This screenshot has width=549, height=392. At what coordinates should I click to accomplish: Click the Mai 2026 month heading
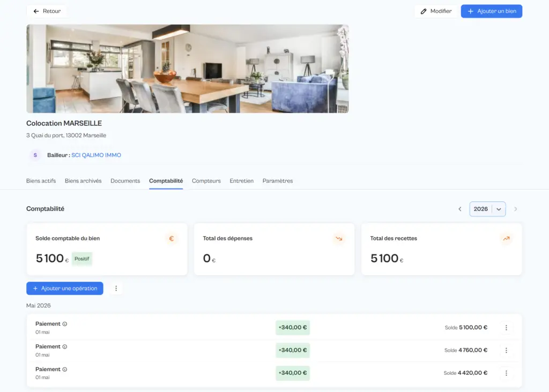39,306
